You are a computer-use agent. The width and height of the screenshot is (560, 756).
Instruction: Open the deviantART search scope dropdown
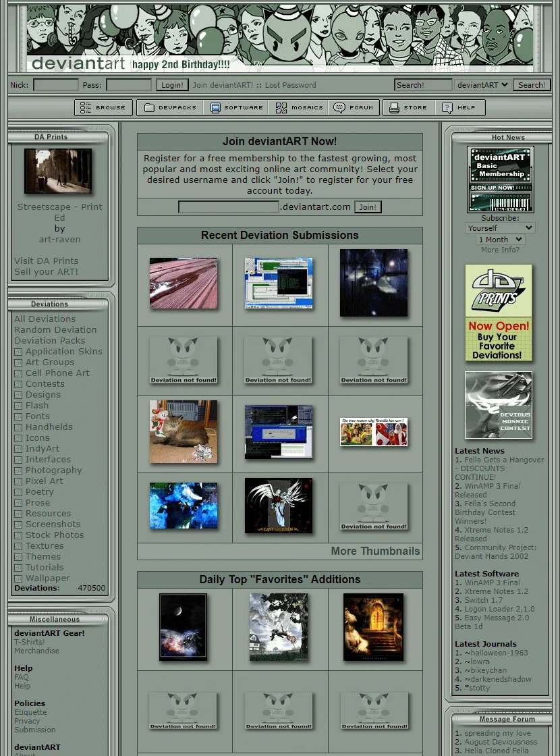coord(482,85)
